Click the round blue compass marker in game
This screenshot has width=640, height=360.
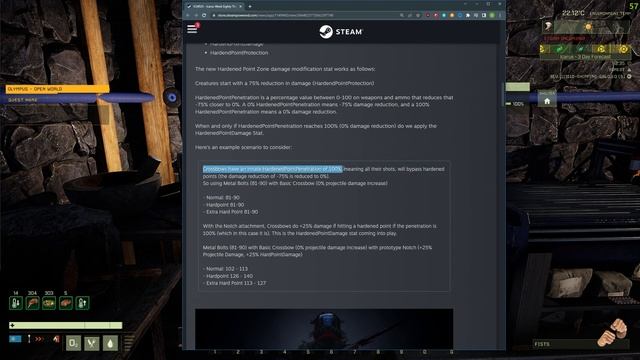coord(172,98)
